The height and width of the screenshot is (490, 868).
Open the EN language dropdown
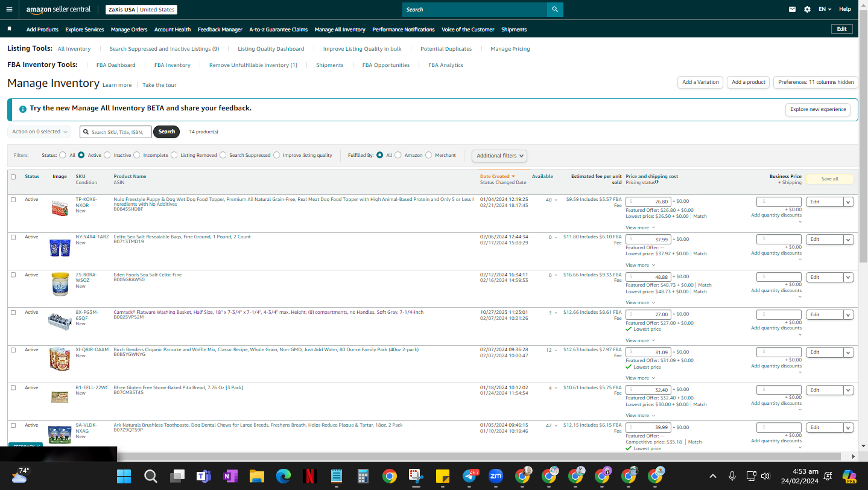tap(825, 10)
